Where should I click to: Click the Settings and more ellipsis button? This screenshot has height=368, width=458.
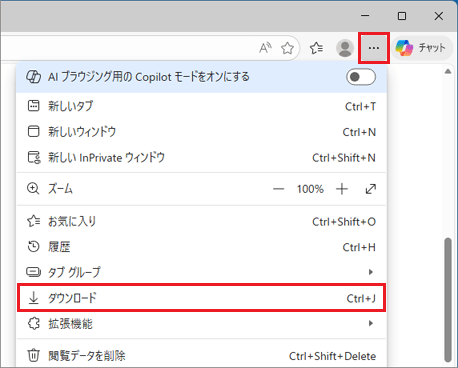pos(374,48)
